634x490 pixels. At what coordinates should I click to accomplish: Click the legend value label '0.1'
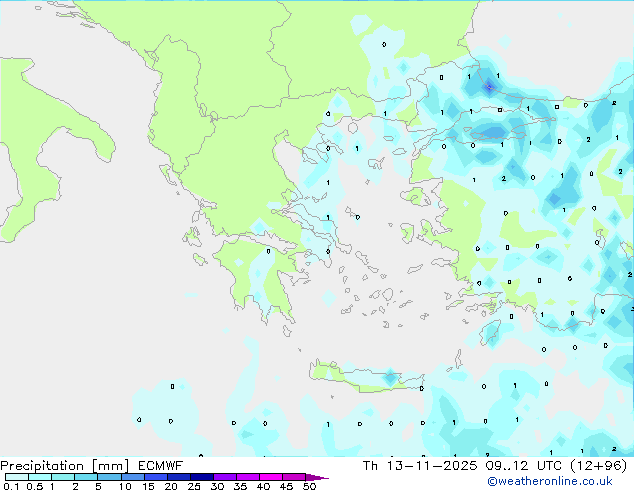click(11, 486)
